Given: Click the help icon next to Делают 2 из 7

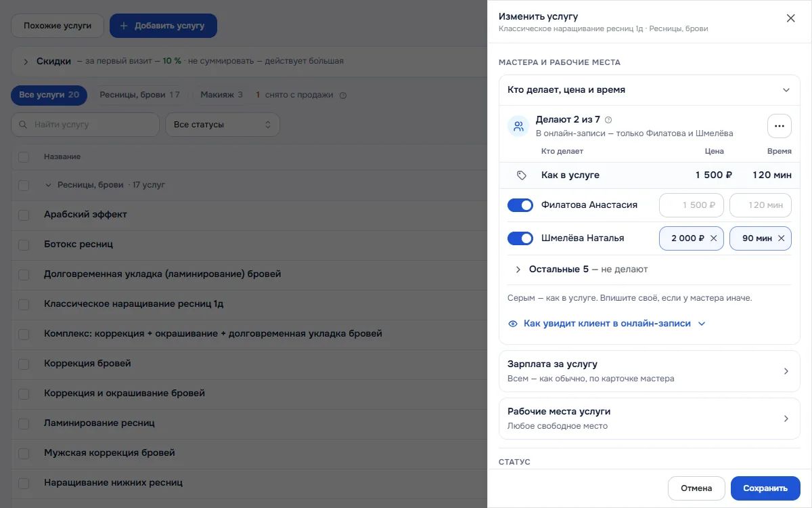Looking at the screenshot, I should (608, 120).
